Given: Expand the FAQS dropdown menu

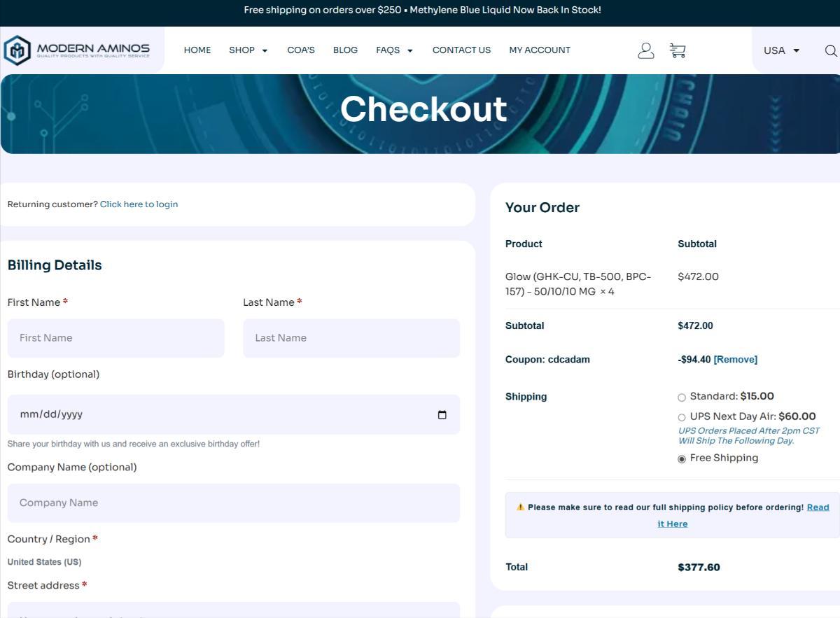Looking at the screenshot, I should point(394,50).
